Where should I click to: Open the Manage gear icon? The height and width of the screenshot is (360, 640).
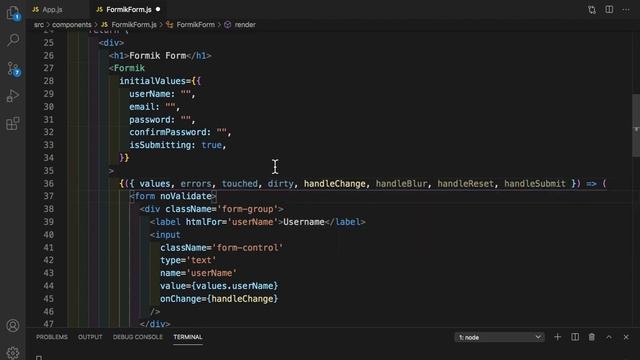[13, 352]
